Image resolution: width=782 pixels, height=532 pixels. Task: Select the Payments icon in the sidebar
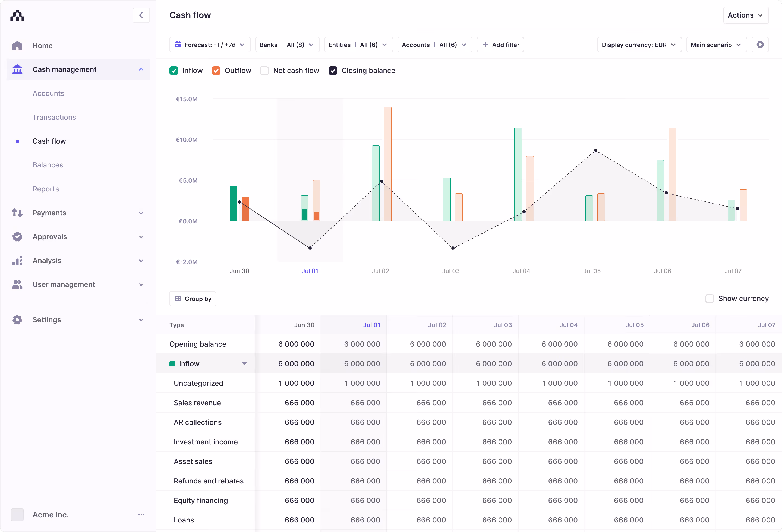[17, 213]
